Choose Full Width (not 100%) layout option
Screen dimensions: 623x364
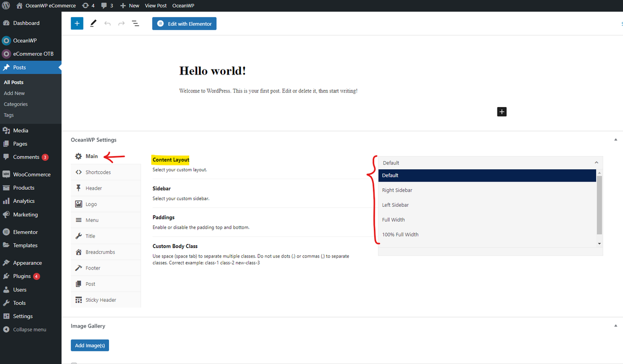click(x=487, y=219)
